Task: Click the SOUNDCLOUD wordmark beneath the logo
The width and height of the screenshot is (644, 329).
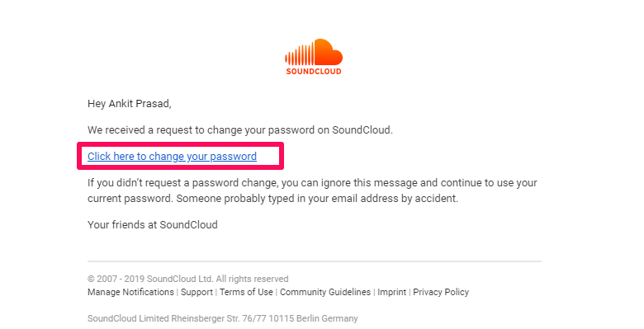Action: click(314, 72)
